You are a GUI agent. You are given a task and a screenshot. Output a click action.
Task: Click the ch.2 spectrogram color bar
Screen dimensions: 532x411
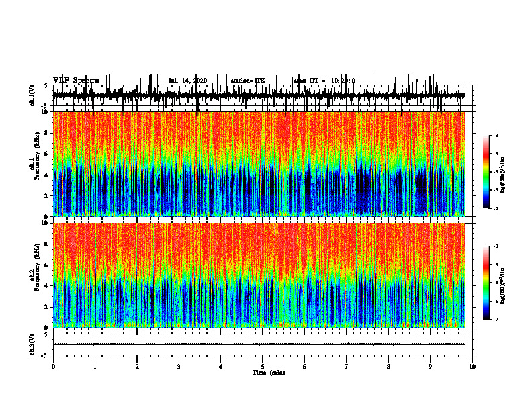[486, 283]
